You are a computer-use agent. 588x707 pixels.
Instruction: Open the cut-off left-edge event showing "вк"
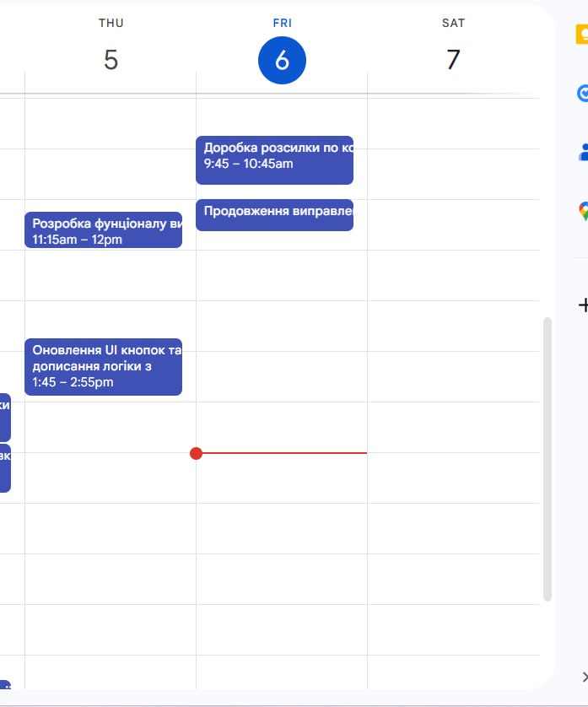coord(5,467)
